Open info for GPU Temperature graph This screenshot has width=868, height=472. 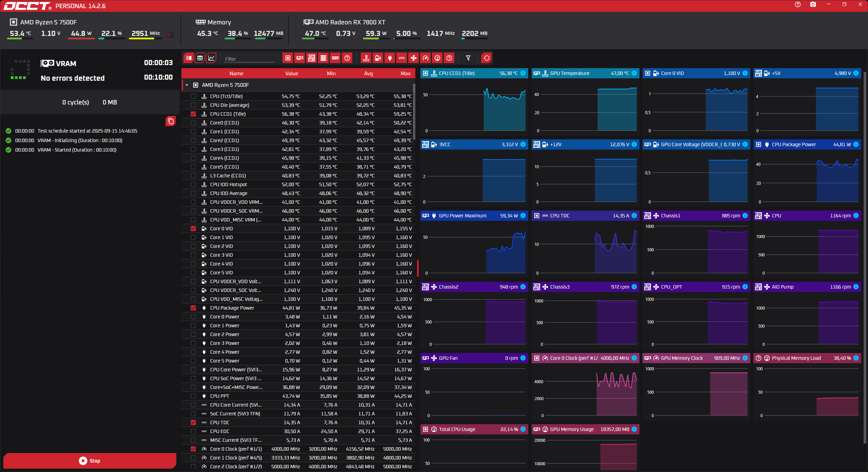point(634,73)
